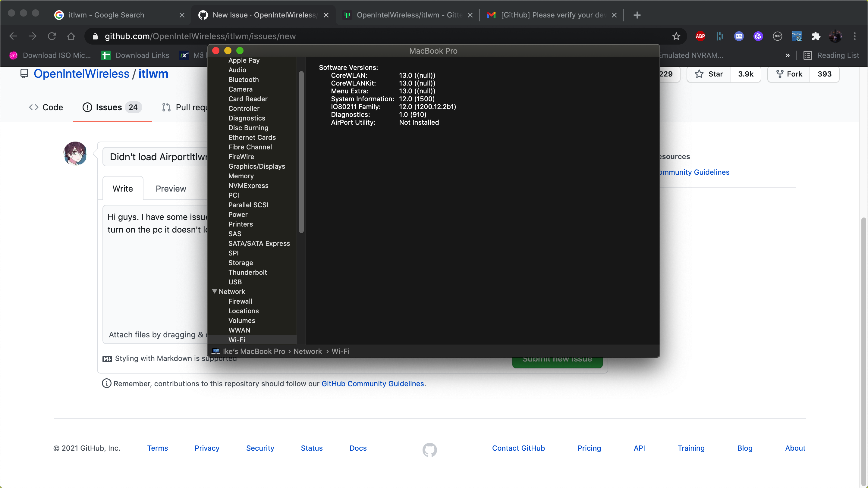Open the Reading List
This screenshot has height=488, width=868.
coord(832,55)
